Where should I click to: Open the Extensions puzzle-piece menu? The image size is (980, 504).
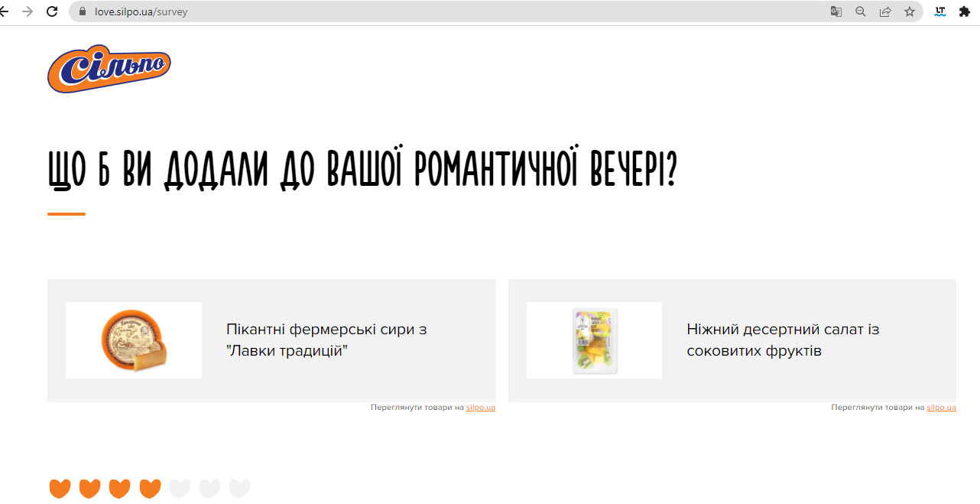[x=964, y=11]
